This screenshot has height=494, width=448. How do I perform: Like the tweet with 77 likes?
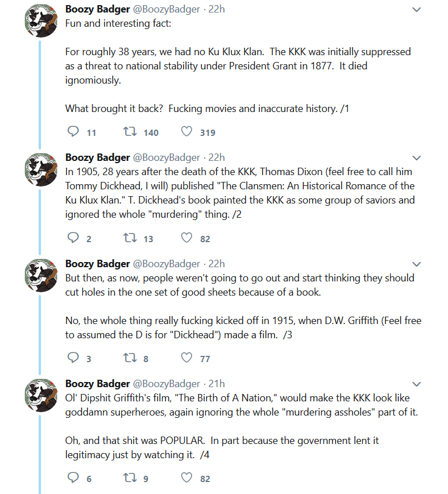(x=186, y=358)
